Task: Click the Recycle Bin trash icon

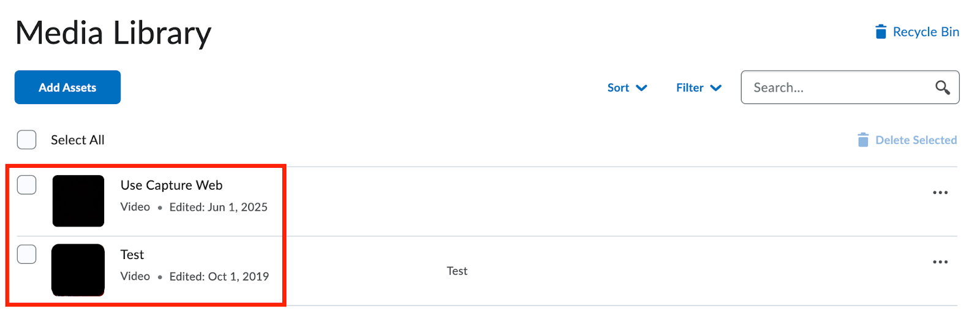Action: coord(881,31)
